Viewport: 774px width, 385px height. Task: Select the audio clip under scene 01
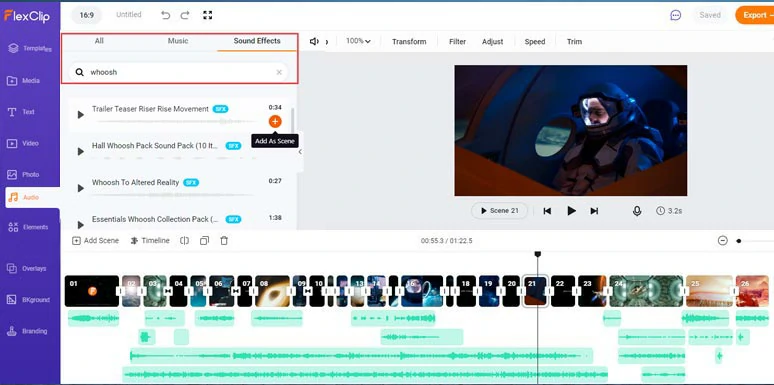pos(93,318)
